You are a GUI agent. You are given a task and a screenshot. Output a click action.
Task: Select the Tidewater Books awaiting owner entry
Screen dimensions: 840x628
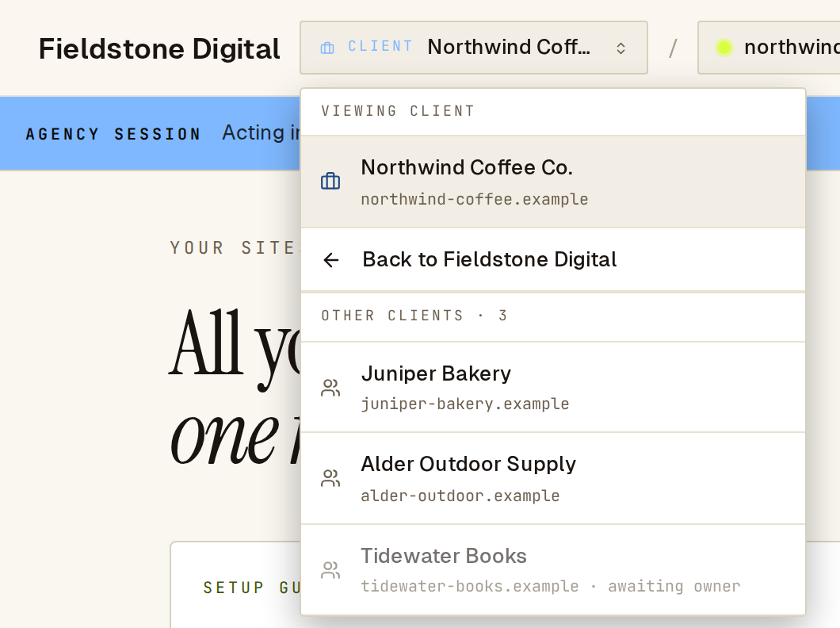553,570
